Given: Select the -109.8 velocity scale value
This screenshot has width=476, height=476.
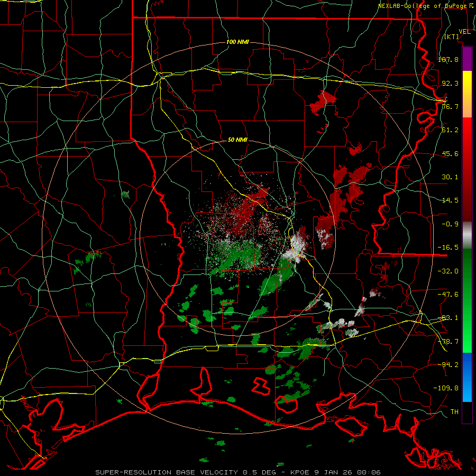Looking at the screenshot, I should point(446,388).
